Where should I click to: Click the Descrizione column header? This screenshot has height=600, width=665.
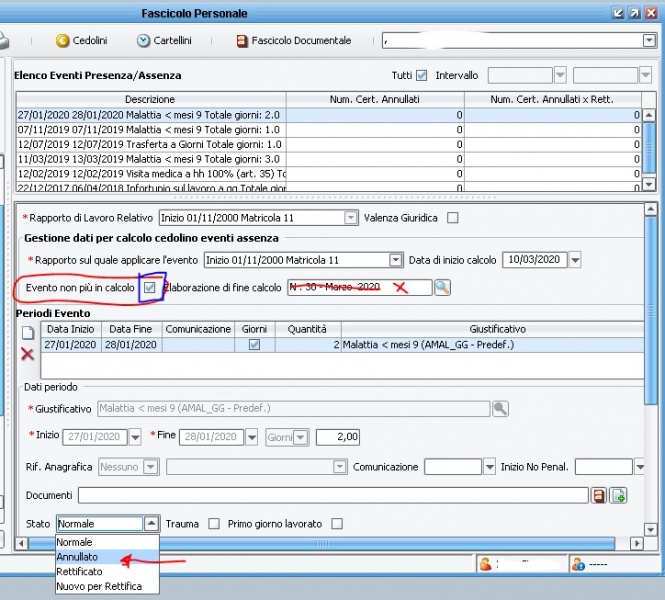coord(150,99)
